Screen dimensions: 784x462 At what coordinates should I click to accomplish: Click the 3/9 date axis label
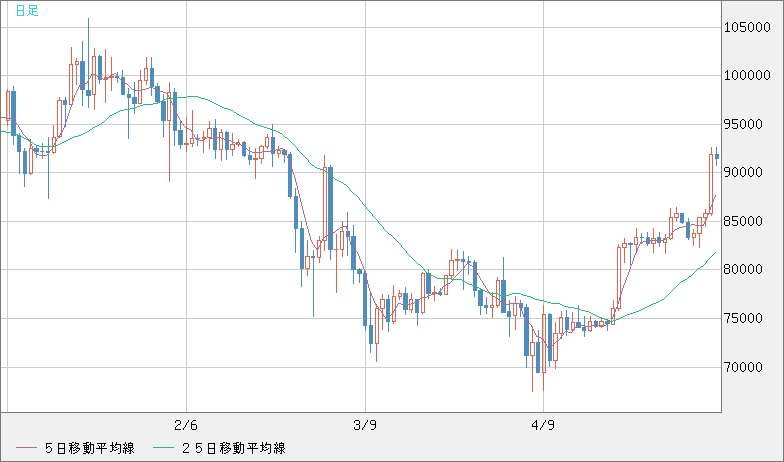[365, 426]
